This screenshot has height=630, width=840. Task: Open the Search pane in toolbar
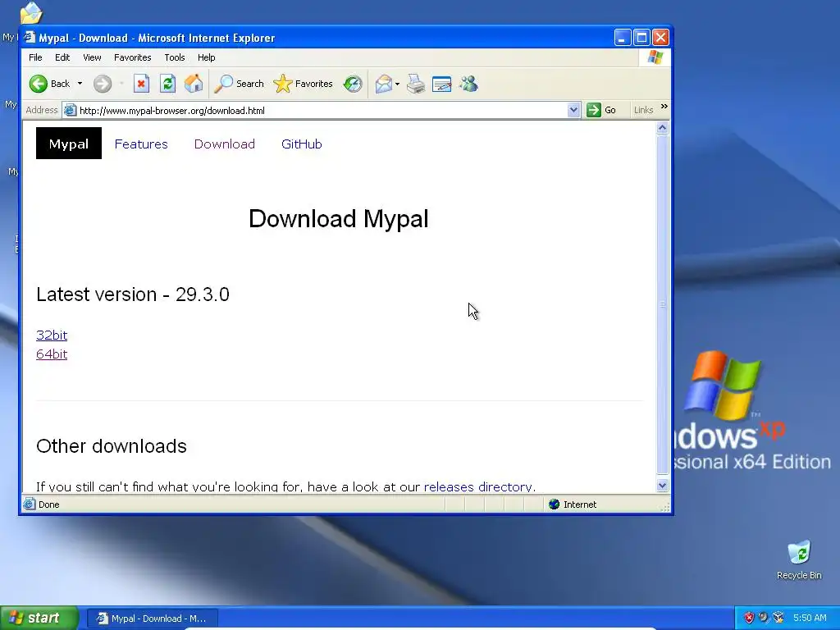(239, 84)
